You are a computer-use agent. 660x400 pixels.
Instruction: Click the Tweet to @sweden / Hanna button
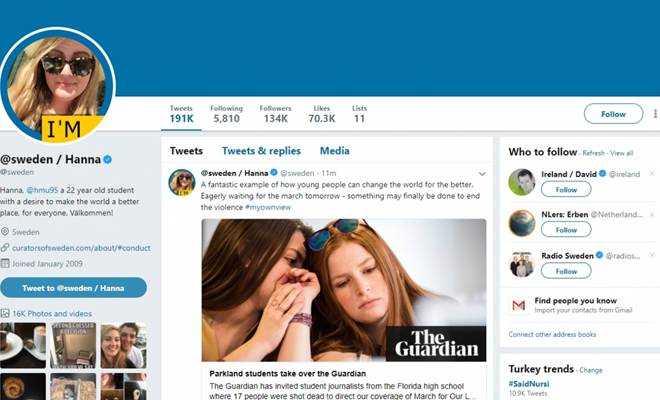coord(74,288)
